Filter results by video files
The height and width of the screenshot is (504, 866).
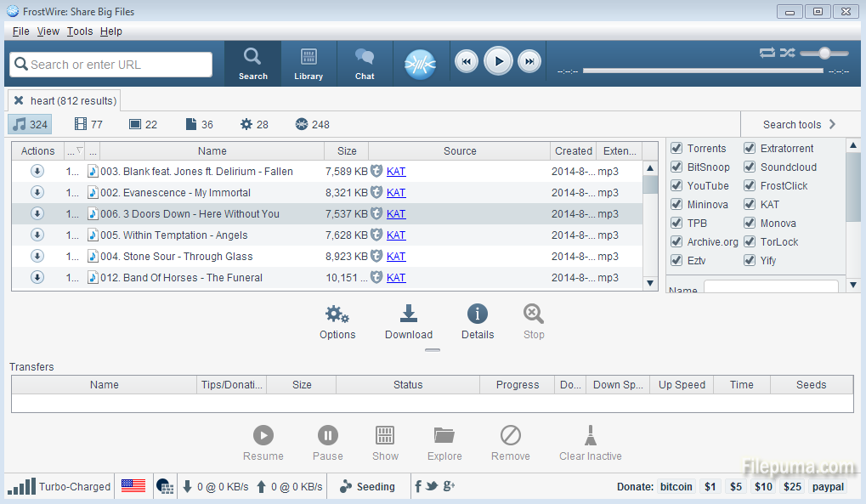pos(88,124)
